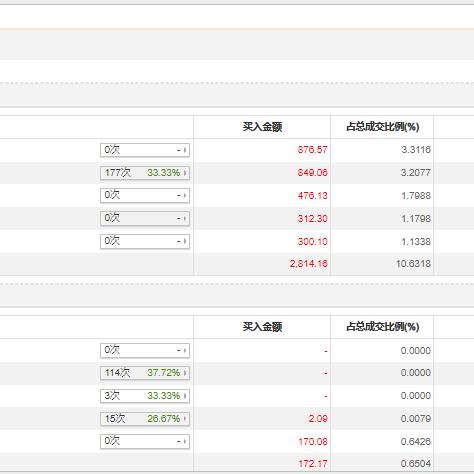Click the arrow icon in the 3次 33.33% box
The width and height of the screenshot is (474, 474).
(x=185, y=396)
